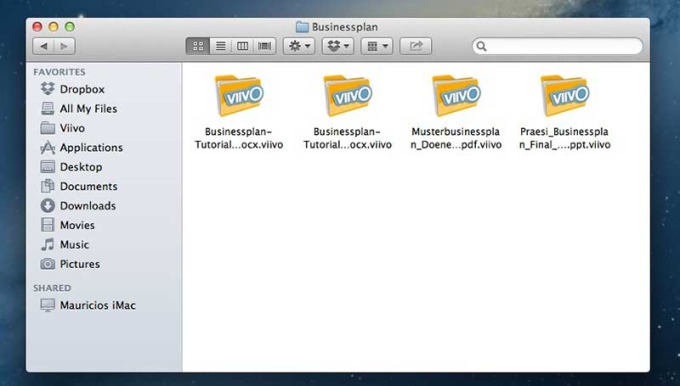Open the Dropbox toolbar dropdown
This screenshot has height=386, width=680.
[338, 46]
